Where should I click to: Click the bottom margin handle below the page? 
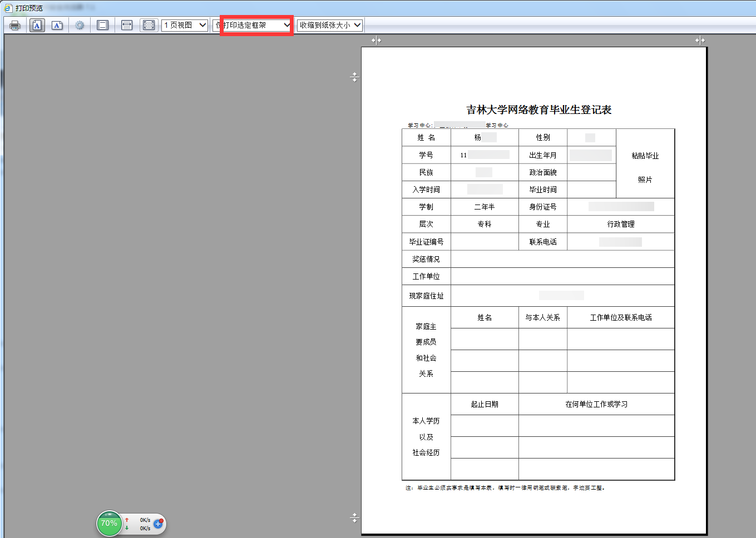[x=354, y=517]
